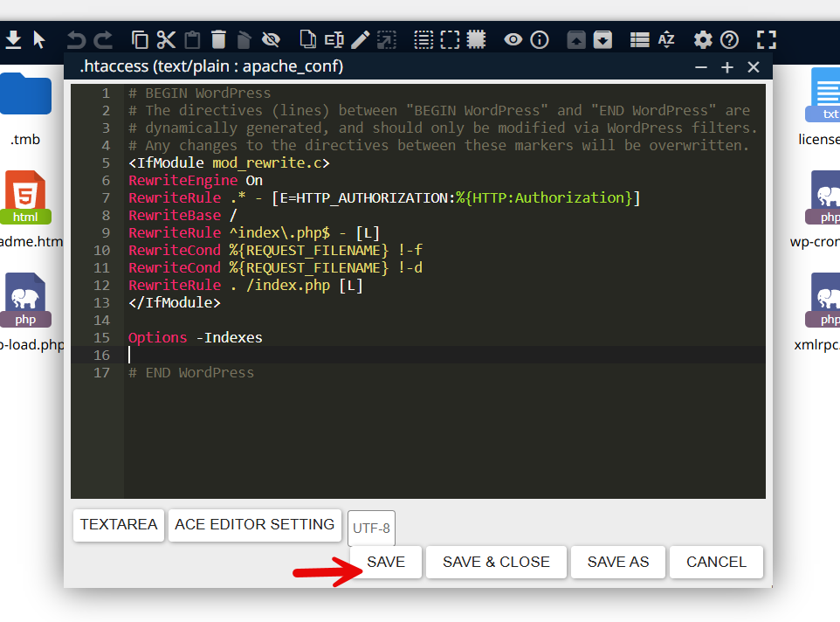Click the Paste icon in the toolbar
This screenshot has width=840, height=622.
(192, 39)
